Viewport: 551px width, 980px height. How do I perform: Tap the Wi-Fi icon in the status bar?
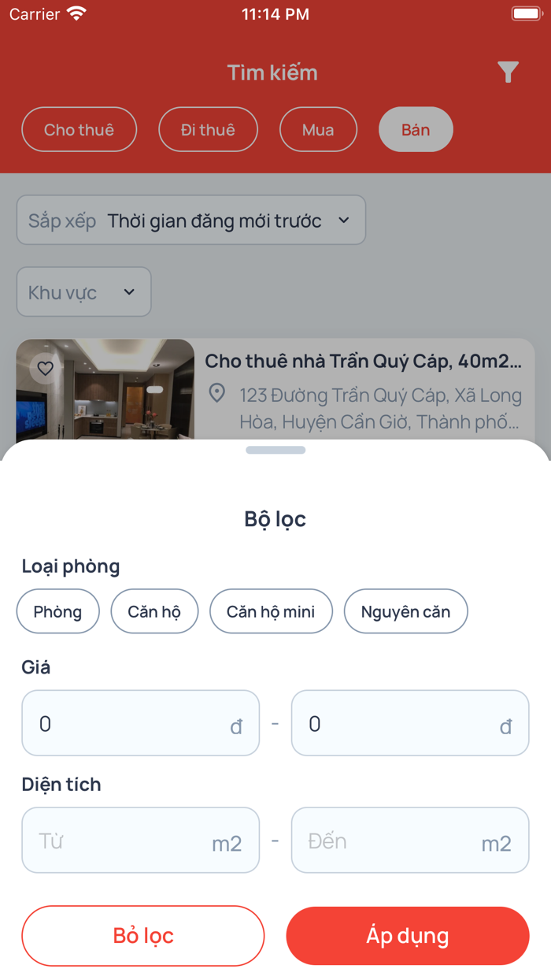pos(76,13)
